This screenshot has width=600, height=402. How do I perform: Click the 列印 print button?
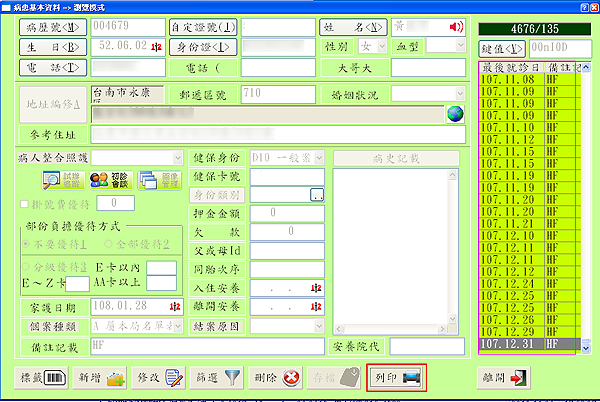(x=398, y=378)
